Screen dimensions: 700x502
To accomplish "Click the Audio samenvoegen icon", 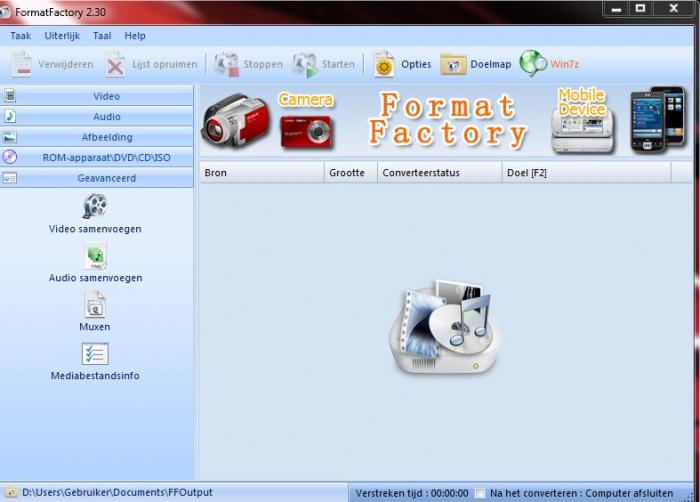I will tap(95, 256).
